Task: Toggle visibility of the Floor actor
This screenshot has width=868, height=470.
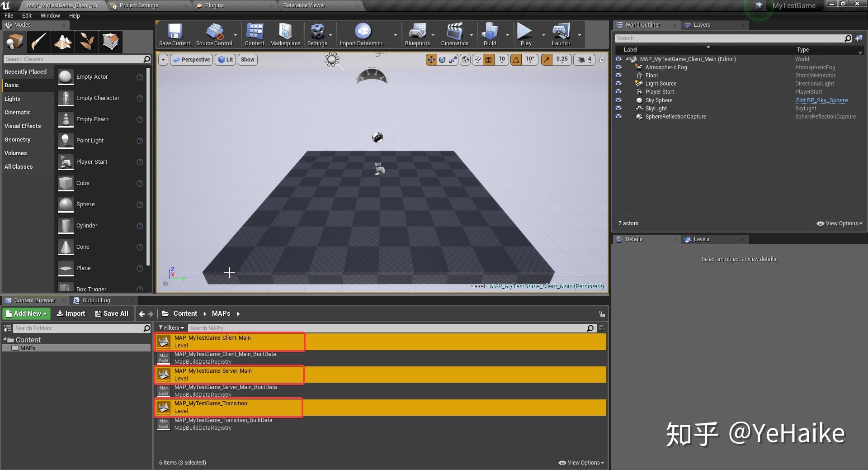Action: tap(618, 75)
